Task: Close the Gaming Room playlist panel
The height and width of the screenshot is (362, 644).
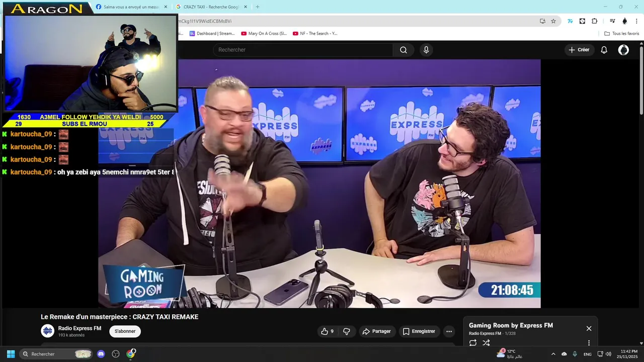Action: click(x=589, y=328)
